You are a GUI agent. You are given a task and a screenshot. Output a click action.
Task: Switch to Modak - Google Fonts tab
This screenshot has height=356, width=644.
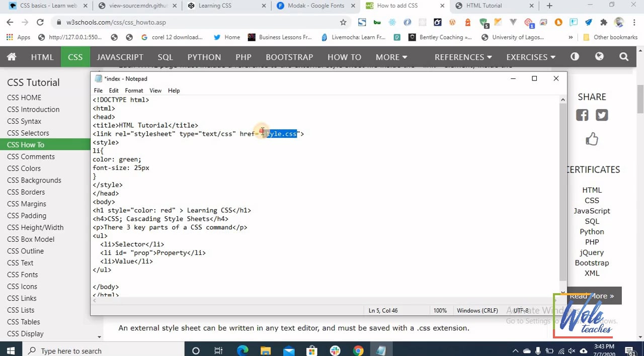[317, 6]
